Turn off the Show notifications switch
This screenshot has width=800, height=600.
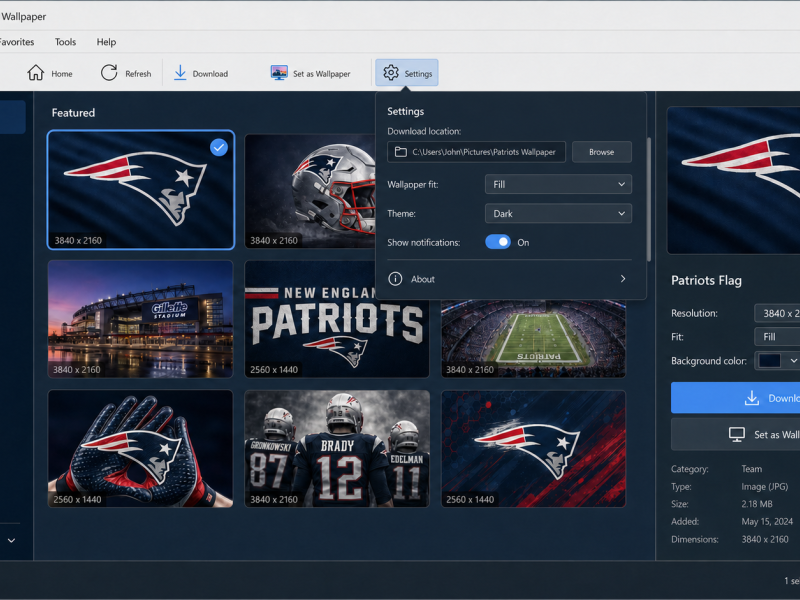(x=498, y=242)
